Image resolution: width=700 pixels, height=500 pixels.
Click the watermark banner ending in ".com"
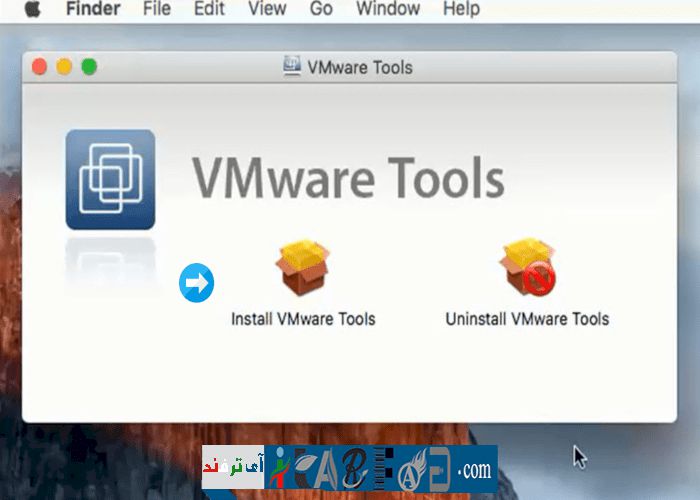[x=350, y=467]
